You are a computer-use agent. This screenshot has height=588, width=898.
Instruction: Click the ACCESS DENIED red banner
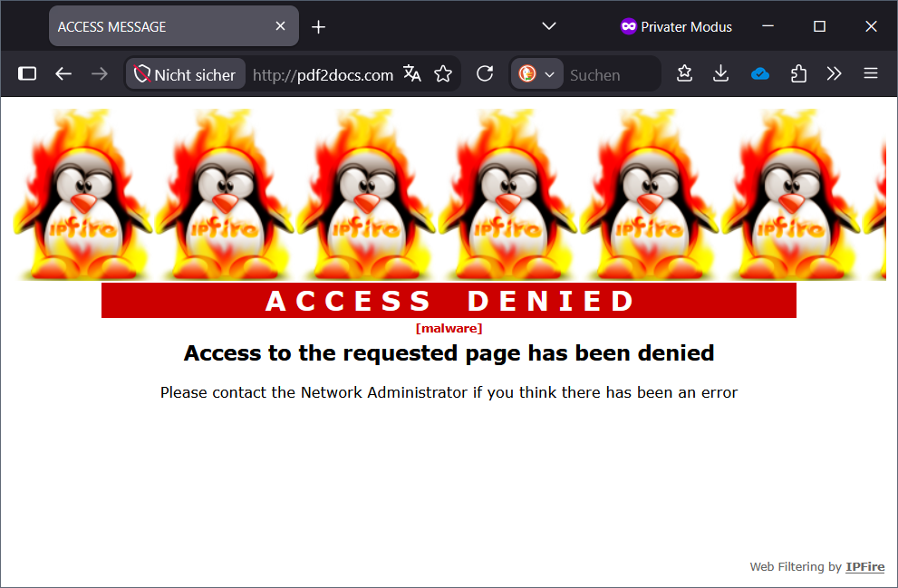tap(449, 301)
